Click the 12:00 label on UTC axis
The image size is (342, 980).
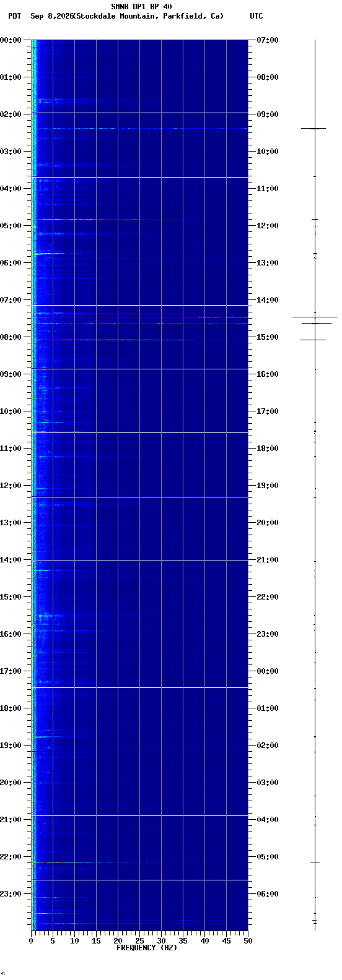click(268, 226)
